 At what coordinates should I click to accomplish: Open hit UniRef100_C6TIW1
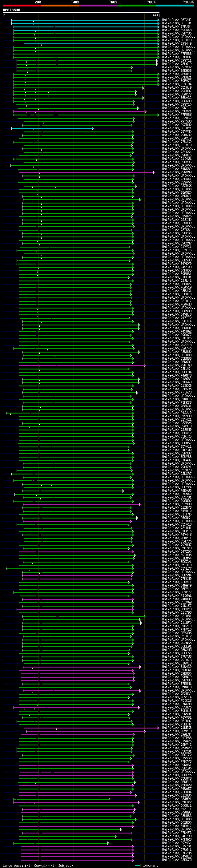tap(177, 23)
